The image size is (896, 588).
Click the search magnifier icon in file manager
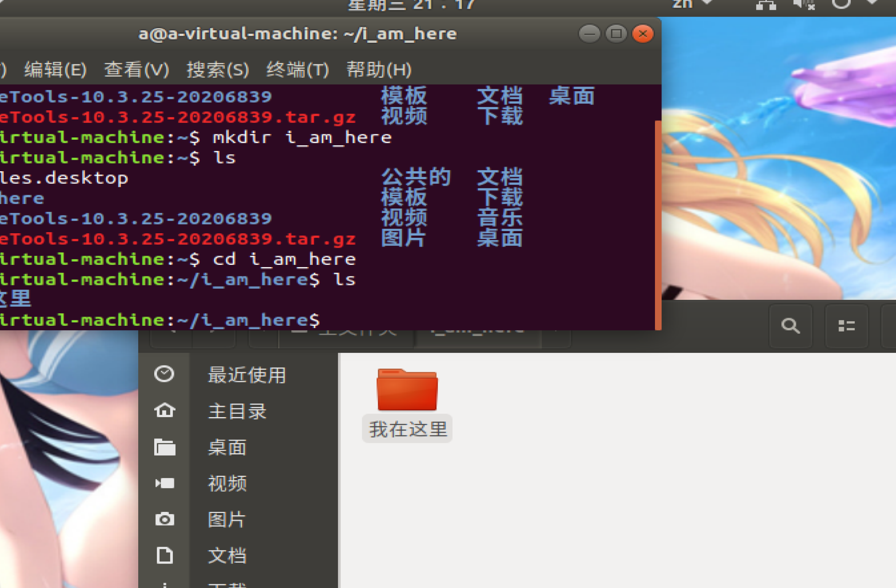point(791,326)
